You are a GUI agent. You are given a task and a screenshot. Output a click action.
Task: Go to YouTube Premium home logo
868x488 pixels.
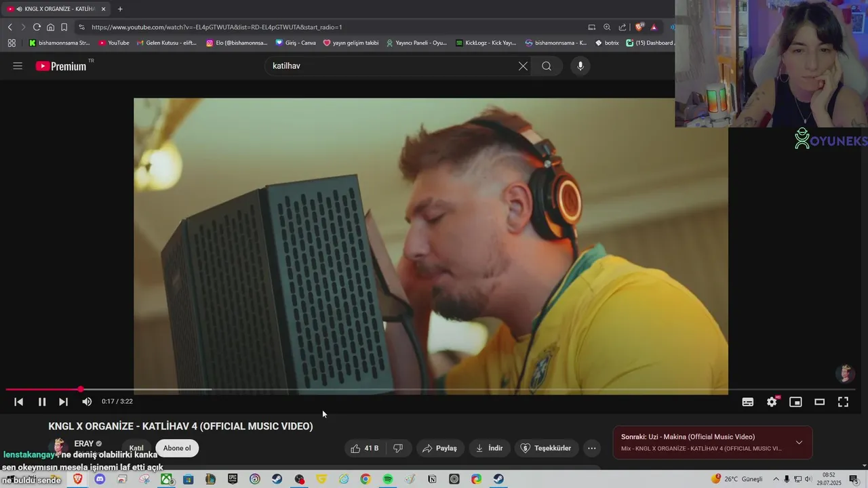61,66
